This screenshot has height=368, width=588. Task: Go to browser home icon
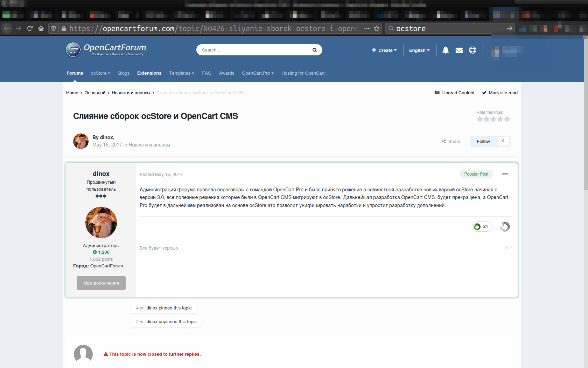point(41,28)
